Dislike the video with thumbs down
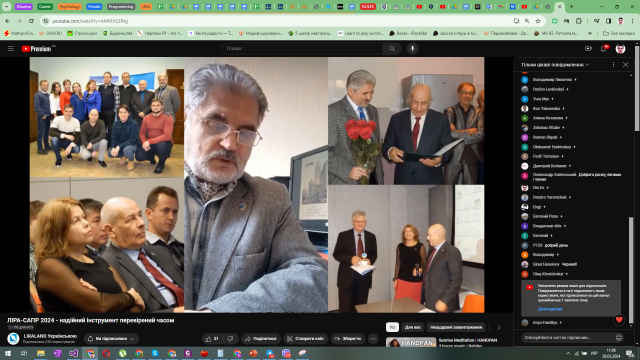 pyautogui.click(x=231, y=339)
